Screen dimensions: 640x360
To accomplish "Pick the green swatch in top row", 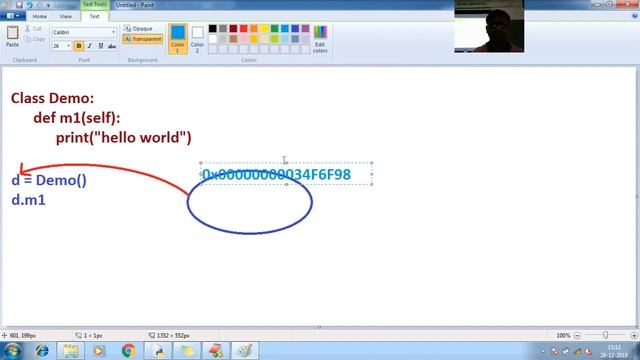I will [x=275, y=29].
